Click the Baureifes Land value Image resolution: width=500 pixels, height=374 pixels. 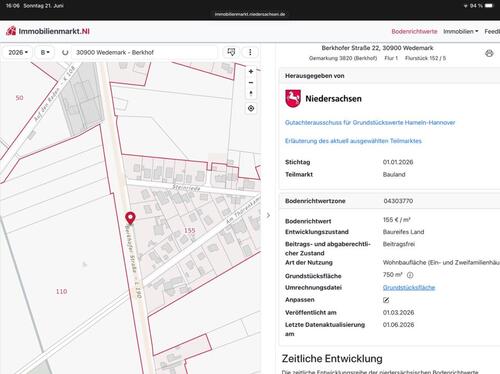(x=403, y=232)
